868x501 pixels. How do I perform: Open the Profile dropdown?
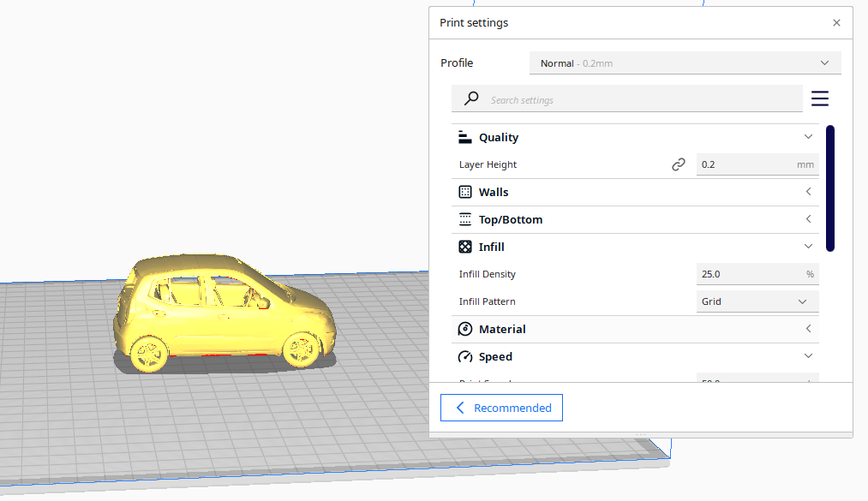click(685, 63)
